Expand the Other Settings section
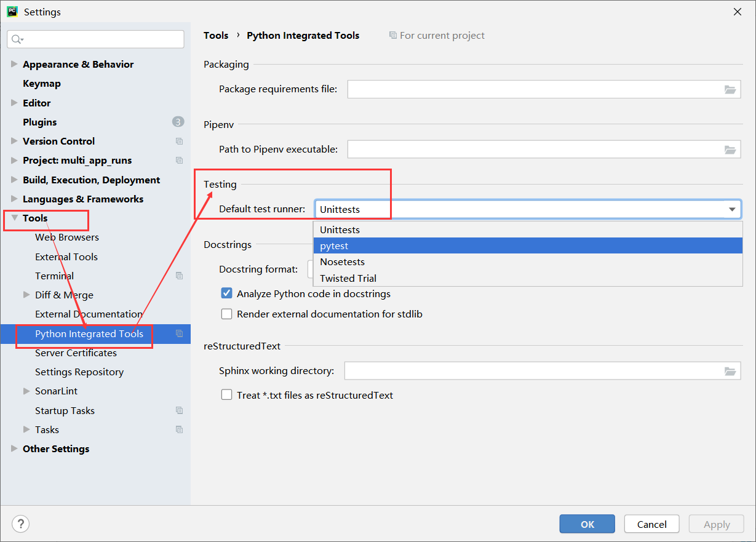 click(14, 448)
